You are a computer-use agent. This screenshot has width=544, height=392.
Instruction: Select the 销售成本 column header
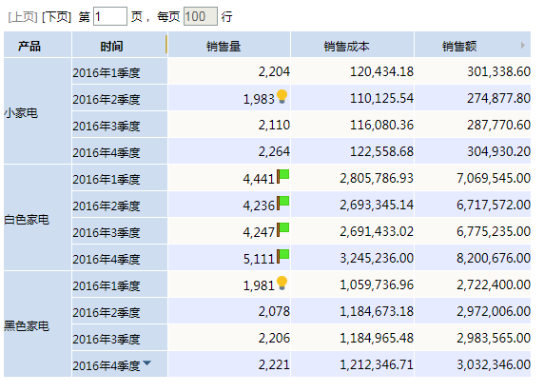click(352, 45)
